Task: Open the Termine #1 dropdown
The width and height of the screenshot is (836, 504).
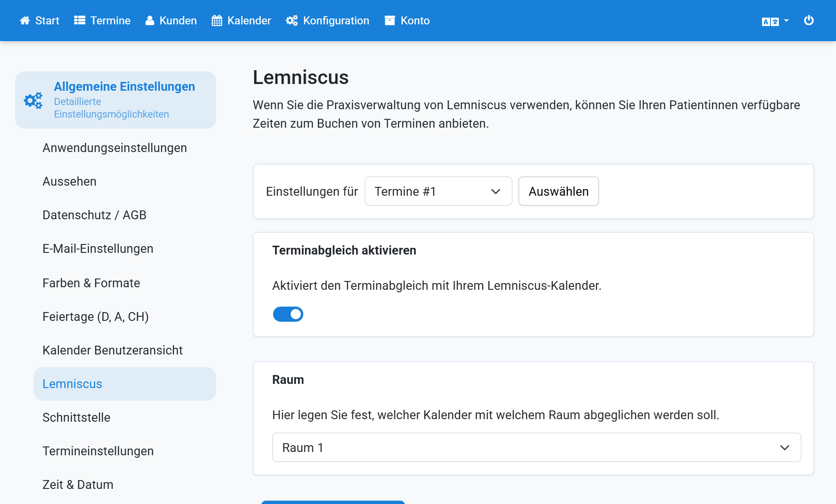Action: tap(438, 191)
